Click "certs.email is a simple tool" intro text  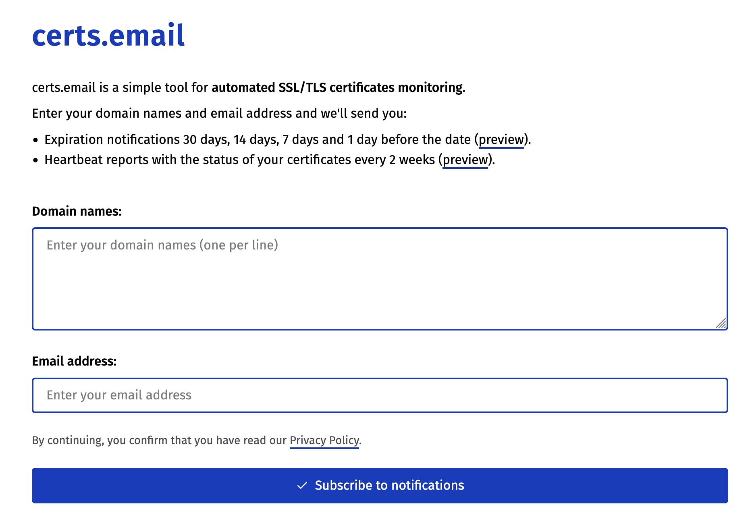[120, 87]
